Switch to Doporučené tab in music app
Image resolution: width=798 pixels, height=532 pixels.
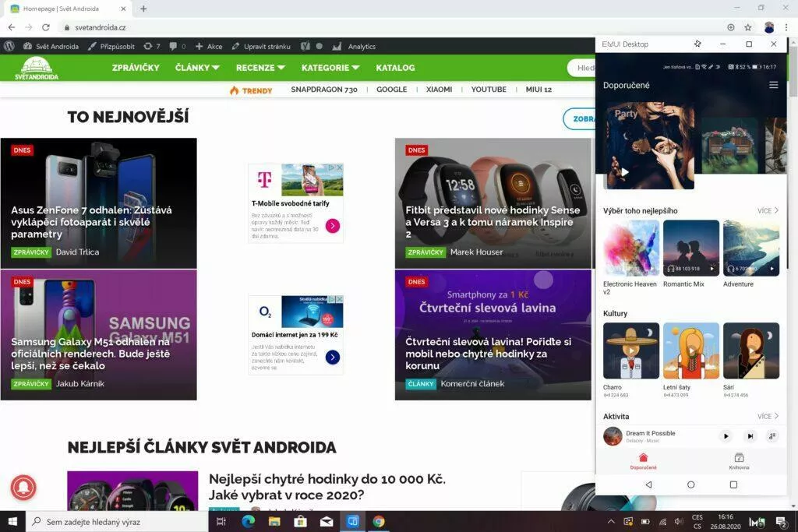(643, 461)
